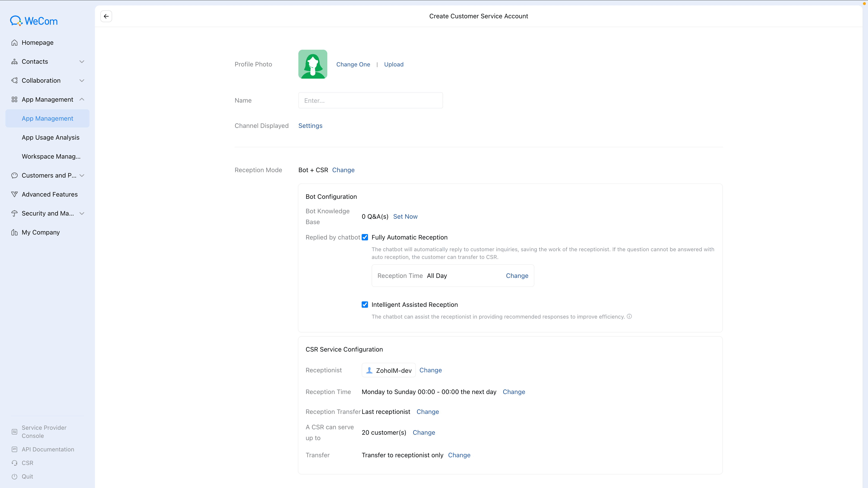Uncheck Intelligent Assisted Reception checkbox
Screen dimensions: 868x488
[365, 305]
